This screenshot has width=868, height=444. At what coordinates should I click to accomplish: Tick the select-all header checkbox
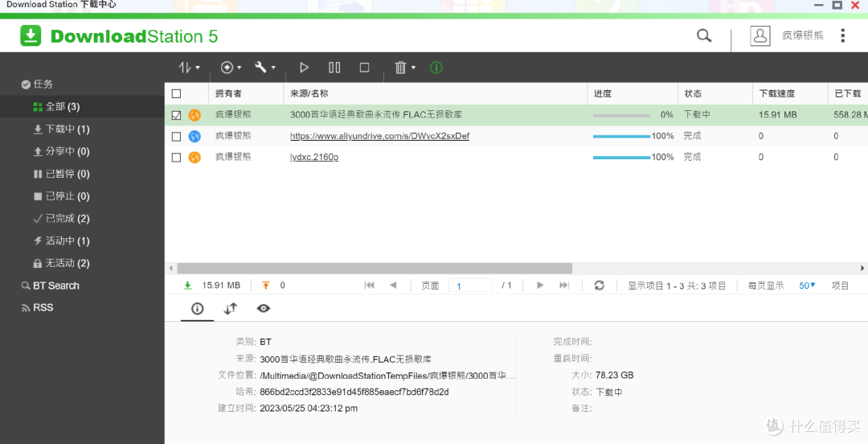coord(176,93)
